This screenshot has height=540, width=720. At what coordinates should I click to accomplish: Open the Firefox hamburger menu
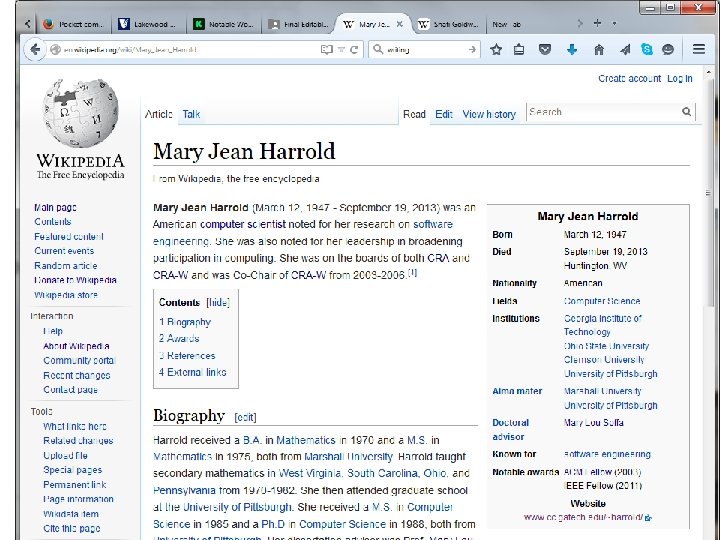click(699, 49)
